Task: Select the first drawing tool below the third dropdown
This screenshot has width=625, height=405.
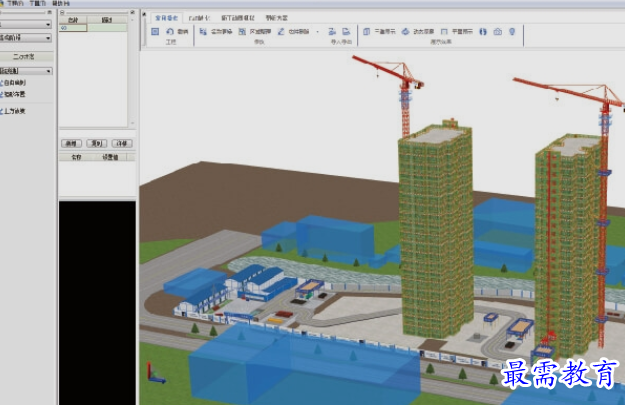Action: click(13, 83)
